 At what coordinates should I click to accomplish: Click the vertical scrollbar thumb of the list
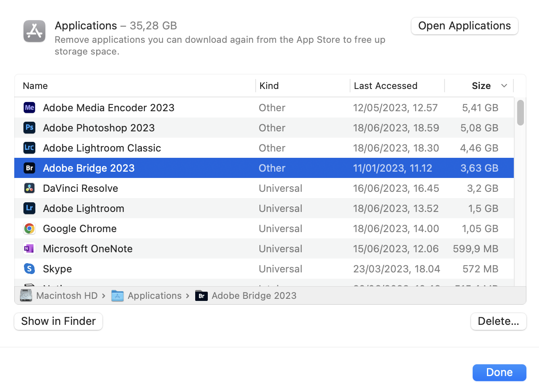521,112
